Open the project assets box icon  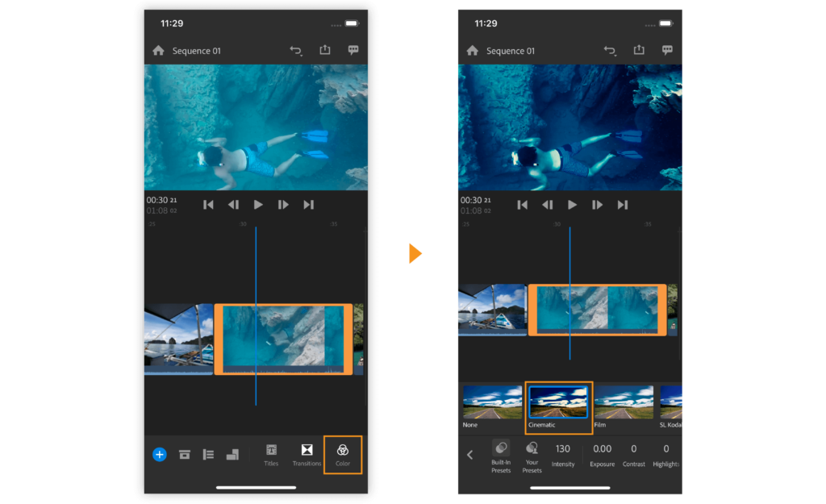185,455
